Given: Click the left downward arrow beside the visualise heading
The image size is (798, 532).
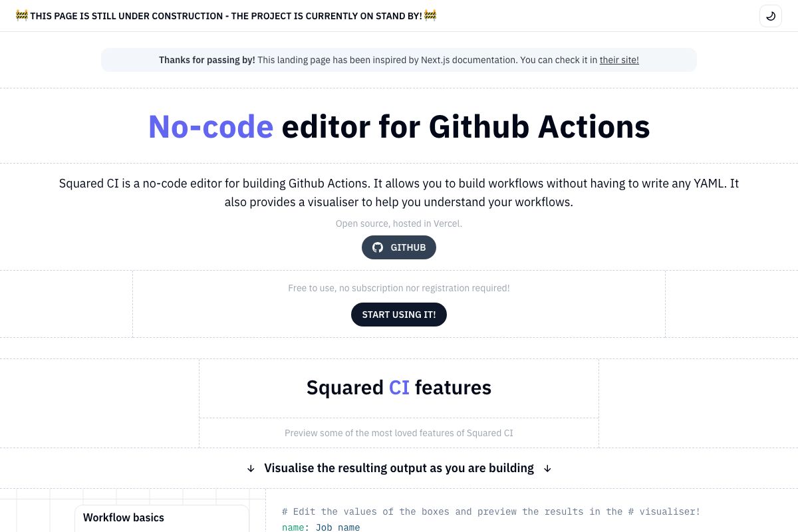Looking at the screenshot, I should click(x=251, y=468).
